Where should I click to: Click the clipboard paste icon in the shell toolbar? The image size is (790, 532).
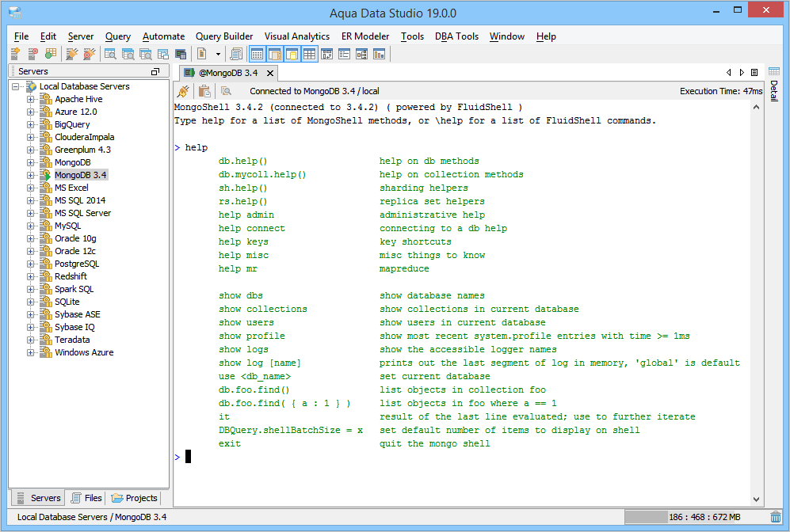(x=204, y=91)
